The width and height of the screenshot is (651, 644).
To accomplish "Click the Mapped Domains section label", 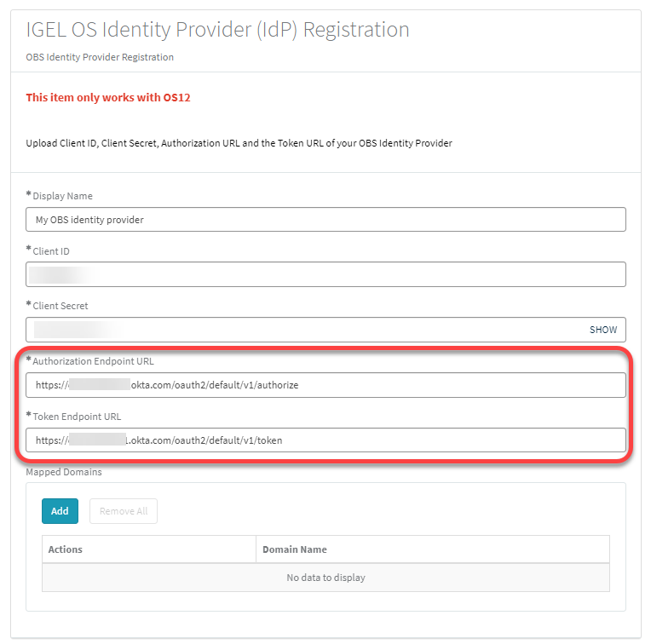I will (x=65, y=471).
